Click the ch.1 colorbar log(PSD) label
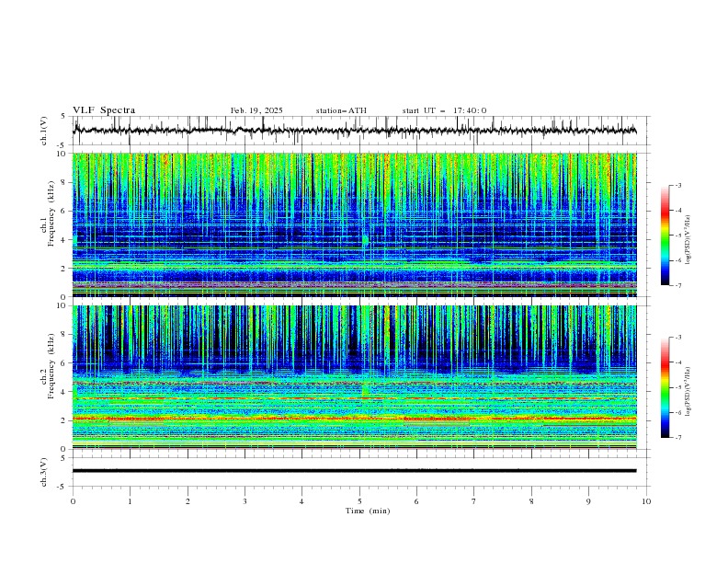 [688, 240]
